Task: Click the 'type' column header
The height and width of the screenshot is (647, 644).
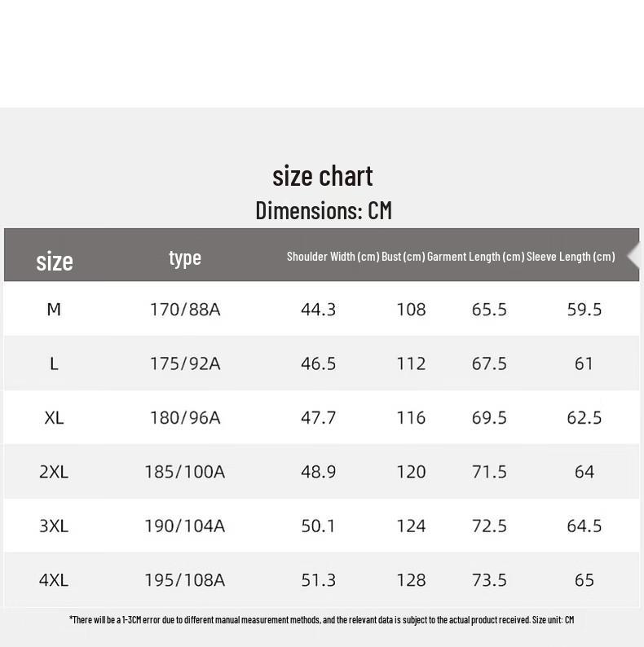Action: pos(185,258)
